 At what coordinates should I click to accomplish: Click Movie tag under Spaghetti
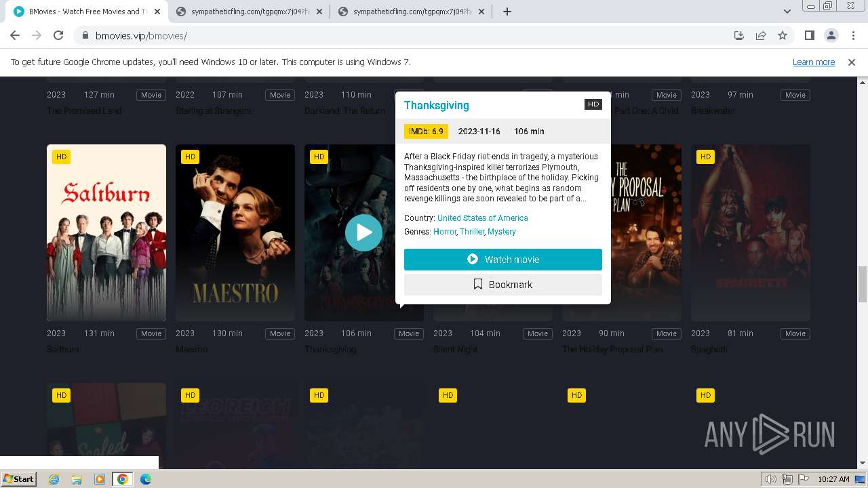pyautogui.click(x=795, y=333)
